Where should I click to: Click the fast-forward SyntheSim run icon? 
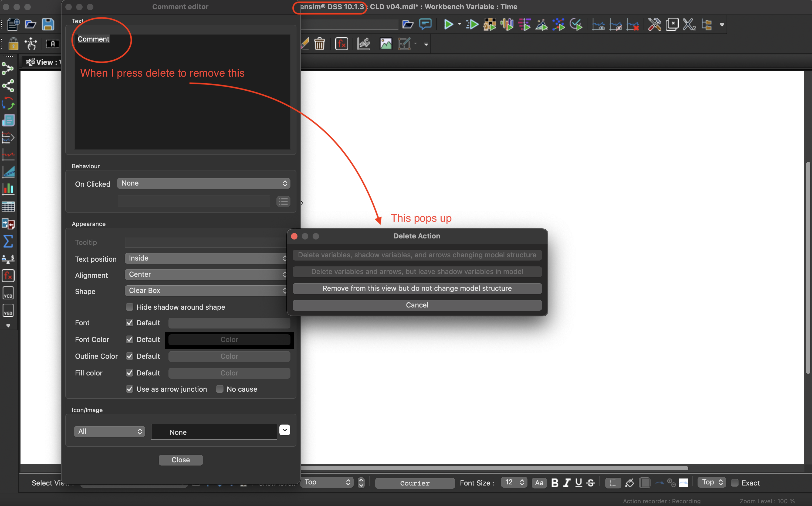click(472, 25)
